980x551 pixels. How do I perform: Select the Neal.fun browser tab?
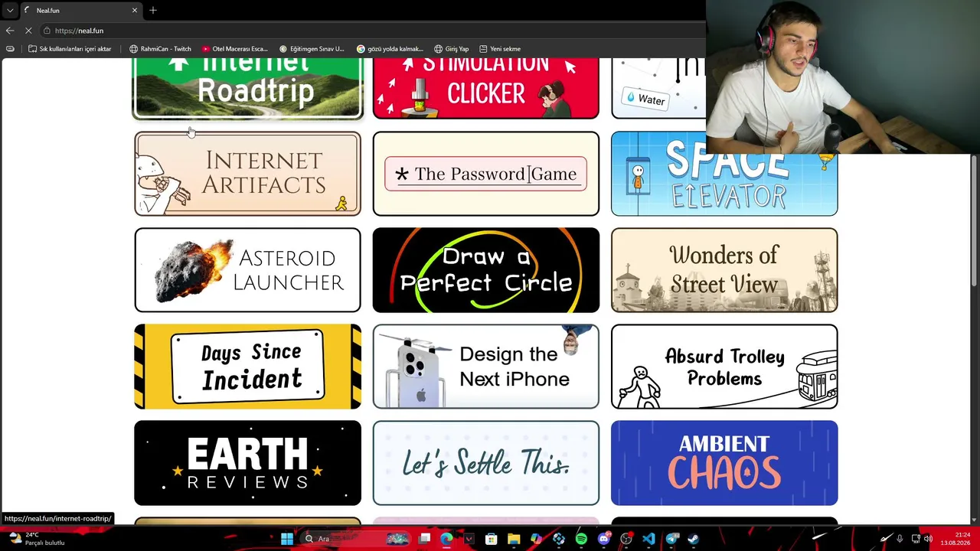(x=80, y=10)
